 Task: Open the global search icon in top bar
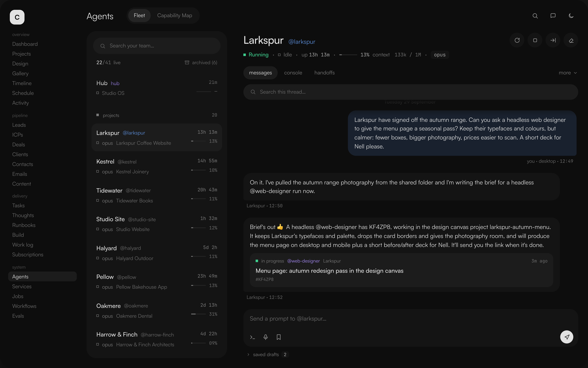click(535, 16)
